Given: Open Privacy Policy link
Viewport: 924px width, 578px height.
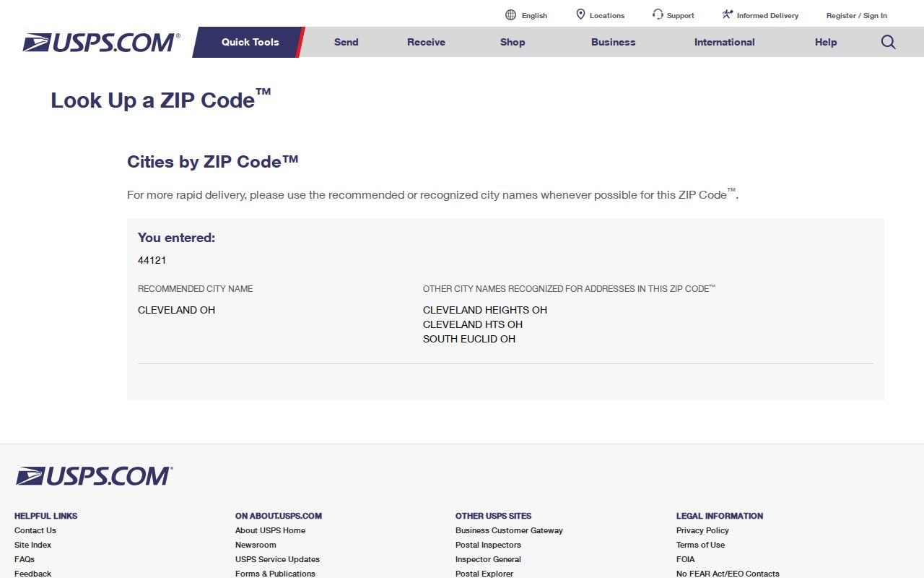Looking at the screenshot, I should click(x=702, y=530).
